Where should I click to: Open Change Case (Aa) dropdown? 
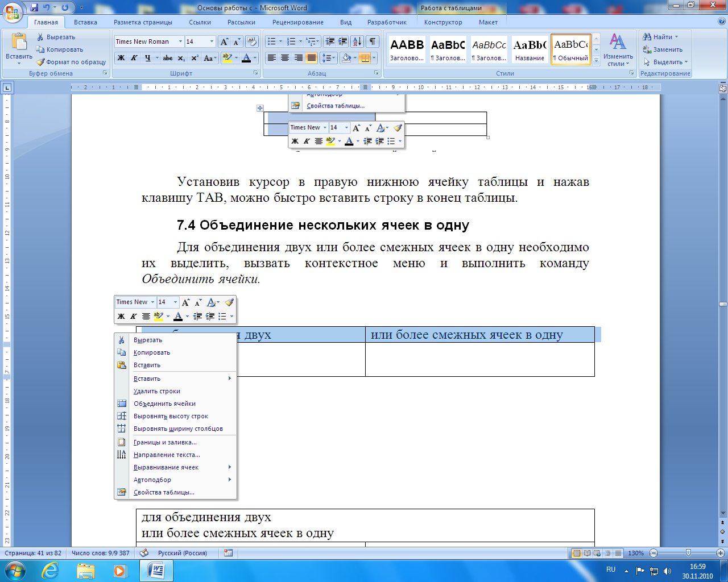point(209,58)
